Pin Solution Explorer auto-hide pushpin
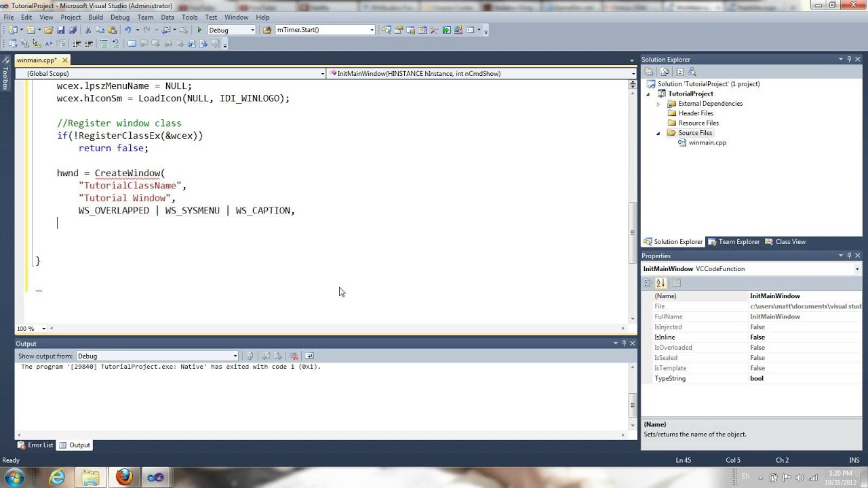The image size is (868, 488). tap(848, 60)
